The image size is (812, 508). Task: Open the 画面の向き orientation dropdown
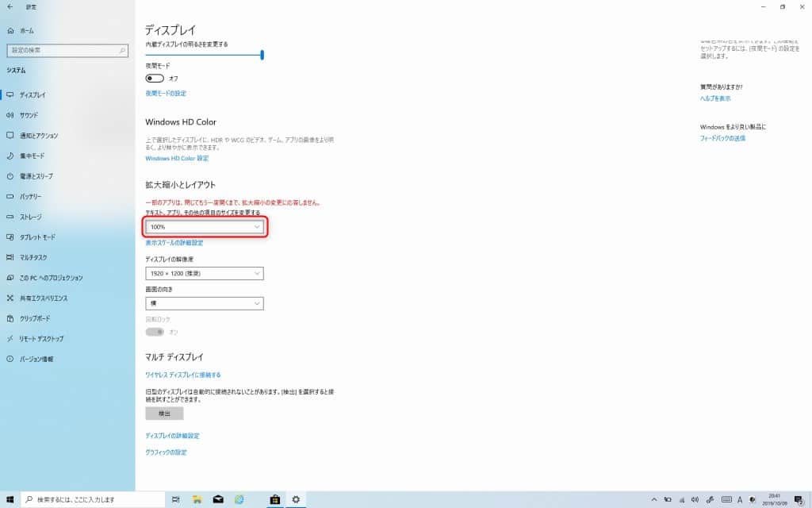point(205,304)
